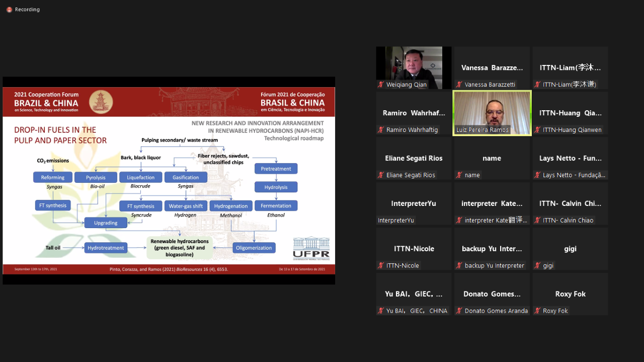644x362 pixels.
Task: Click the Pretreatment box in shared slide
Action: (276, 169)
